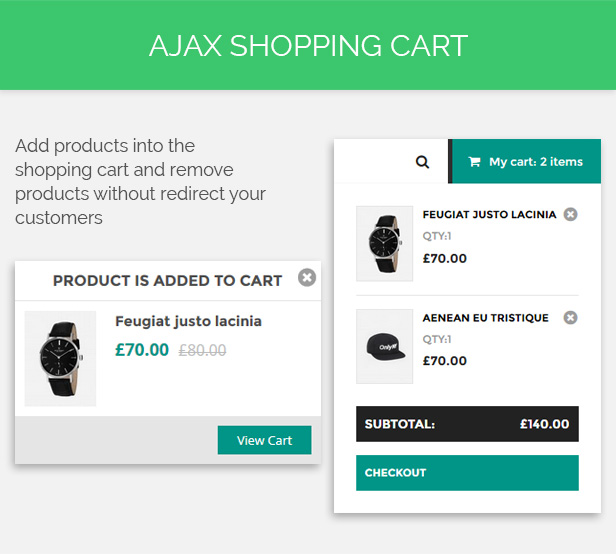Click the shopping cart icon
This screenshot has height=554, width=616.
point(474,162)
